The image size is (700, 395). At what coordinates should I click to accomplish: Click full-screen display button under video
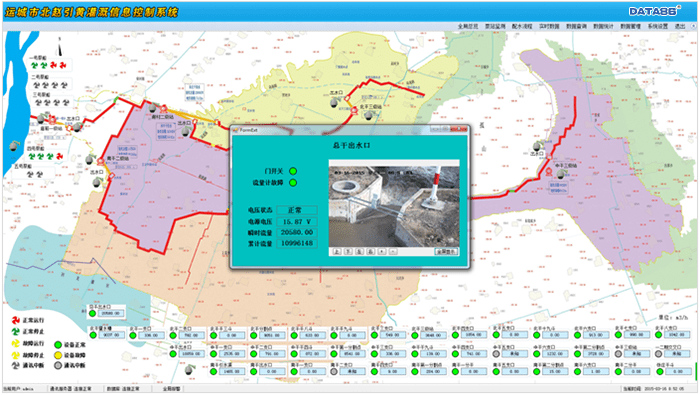(x=446, y=252)
